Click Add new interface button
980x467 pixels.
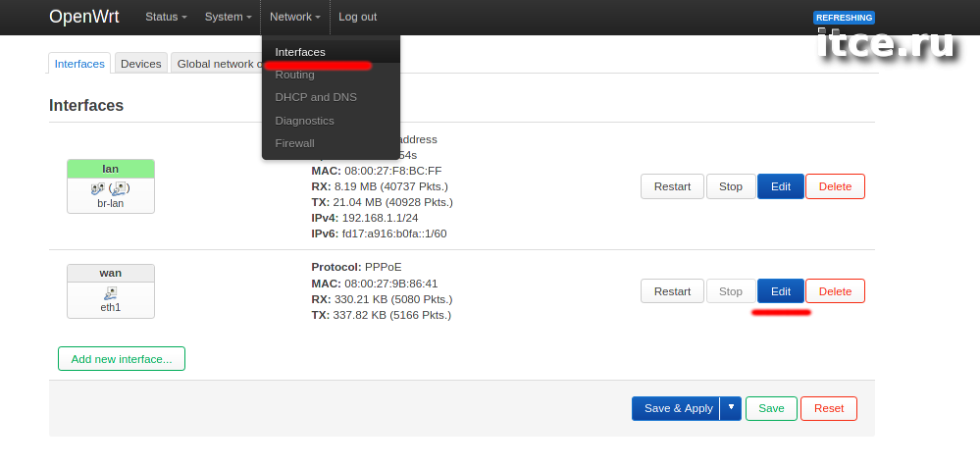tap(122, 359)
